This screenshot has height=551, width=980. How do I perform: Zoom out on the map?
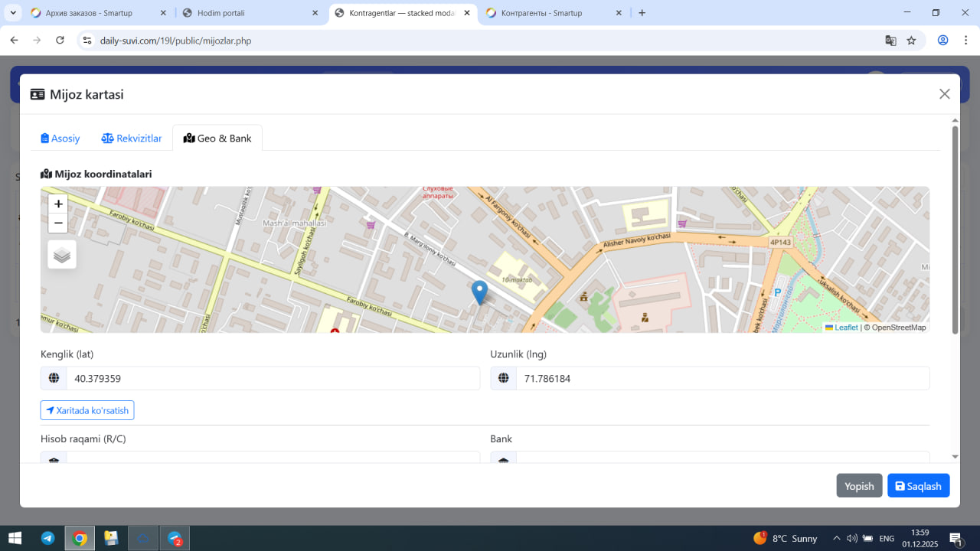click(x=58, y=223)
